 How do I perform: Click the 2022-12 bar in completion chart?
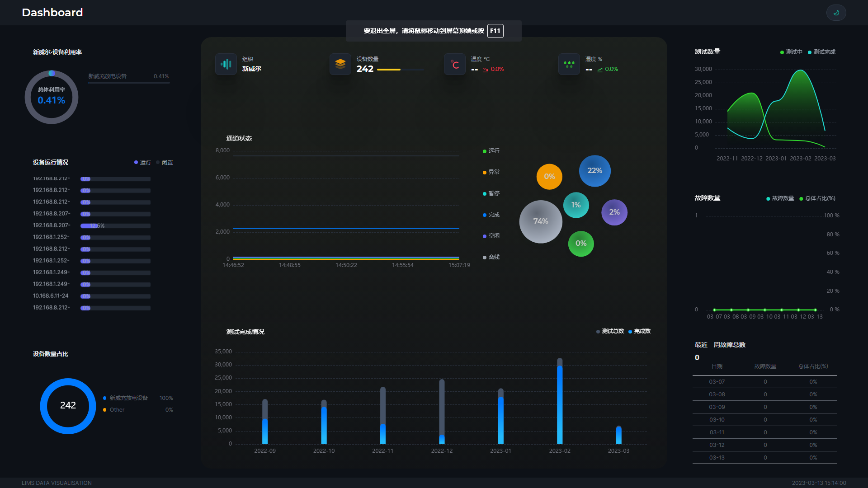point(442,412)
